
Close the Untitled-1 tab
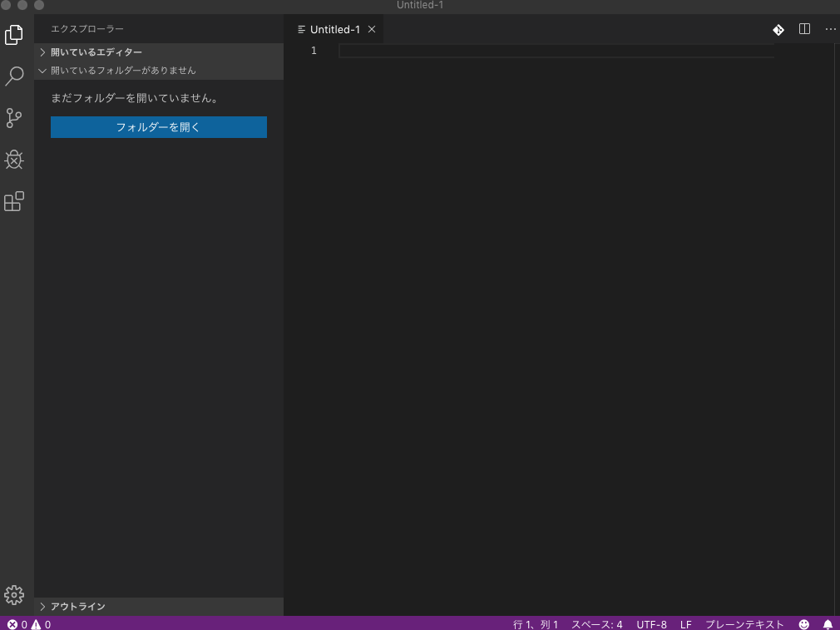[x=371, y=29]
